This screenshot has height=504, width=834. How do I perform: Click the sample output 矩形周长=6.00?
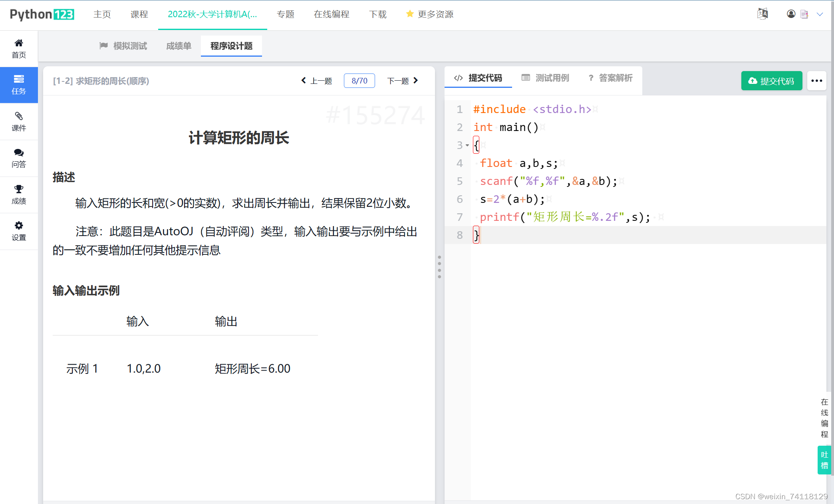tap(252, 369)
